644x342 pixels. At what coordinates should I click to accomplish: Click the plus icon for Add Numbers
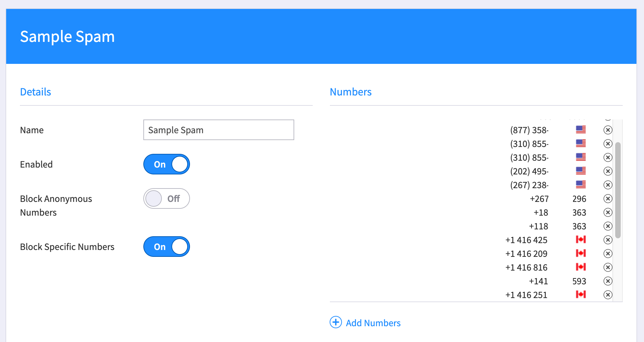336,322
